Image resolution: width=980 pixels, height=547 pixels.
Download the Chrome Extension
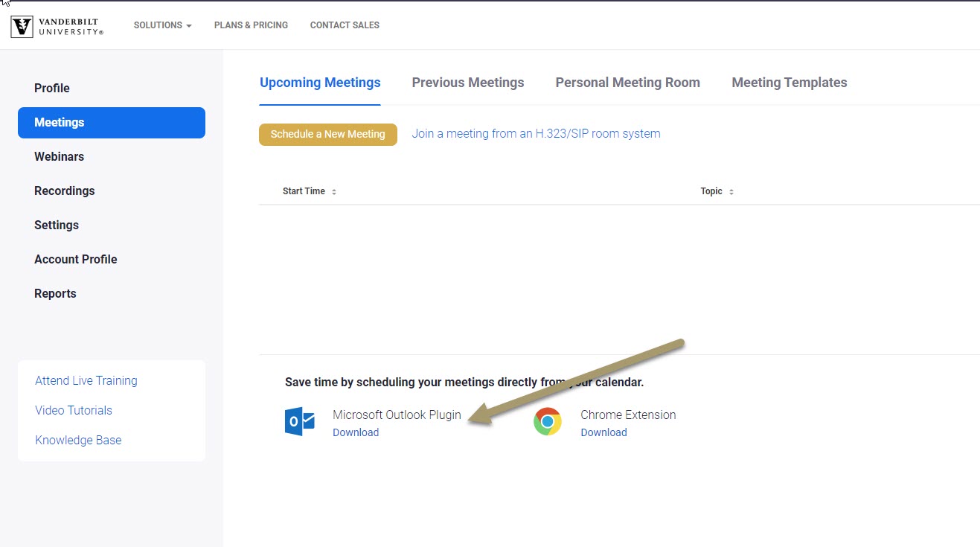click(603, 432)
